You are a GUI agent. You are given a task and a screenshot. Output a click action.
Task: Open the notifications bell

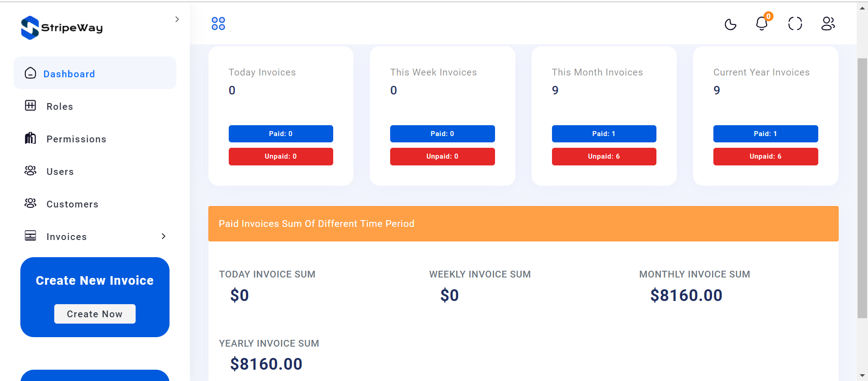coord(762,23)
